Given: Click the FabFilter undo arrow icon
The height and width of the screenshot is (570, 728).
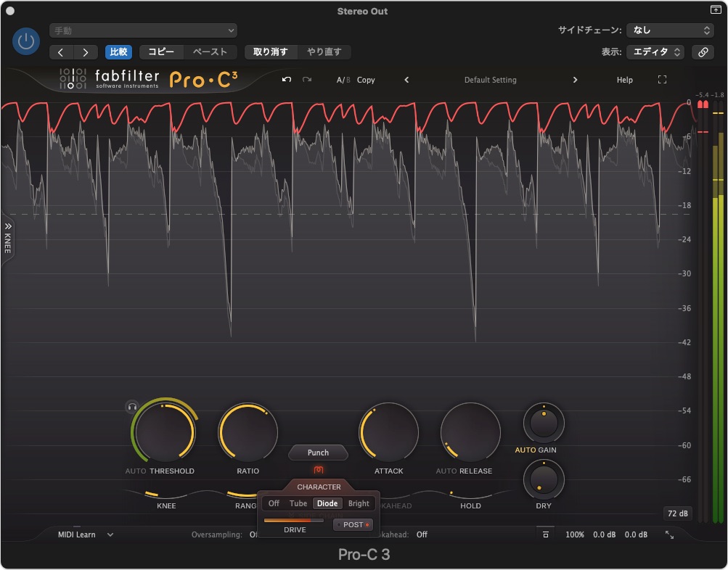Looking at the screenshot, I should click(x=287, y=80).
